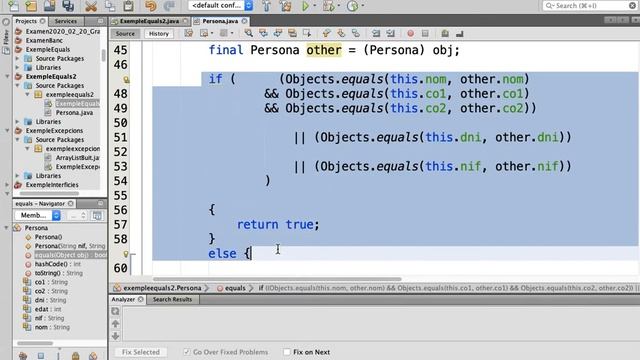Click the History view button
640x360 pixels.
coord(159,33)
